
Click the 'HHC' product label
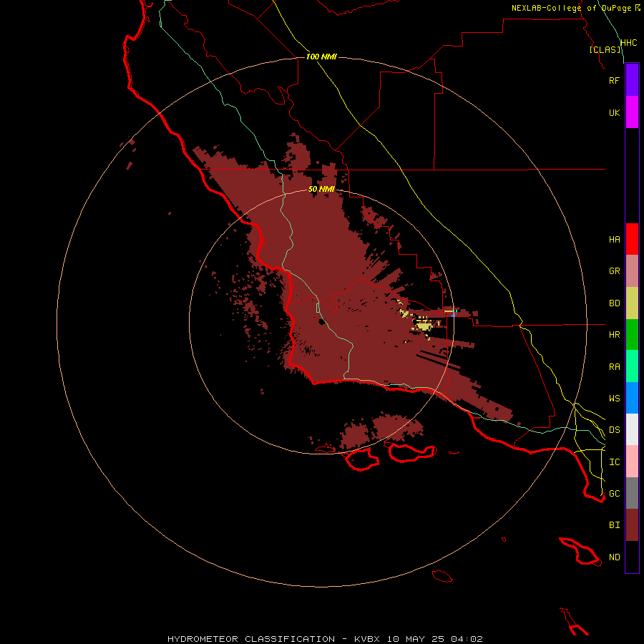(628, 43)
